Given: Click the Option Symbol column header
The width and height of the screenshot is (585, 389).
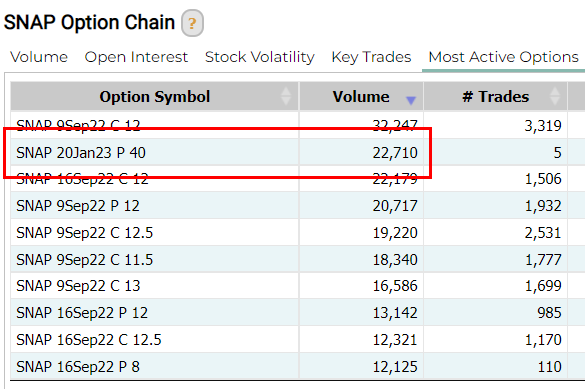Looking at the screenshot, I should coord(155,97).
